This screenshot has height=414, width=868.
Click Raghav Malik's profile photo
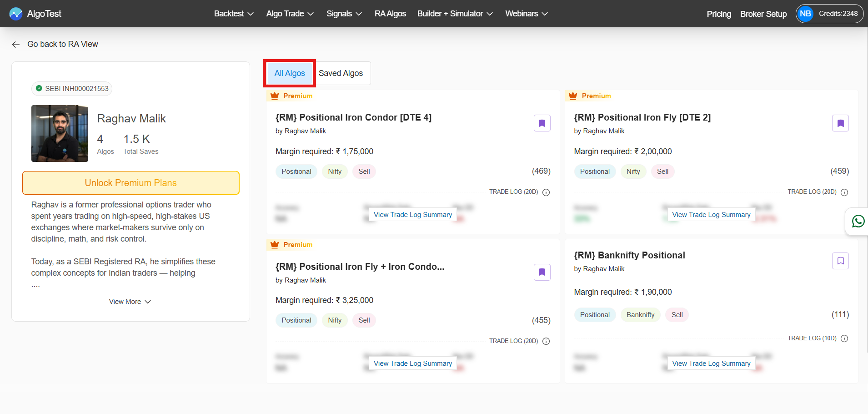pyautogui.click(x=60, y=134)
